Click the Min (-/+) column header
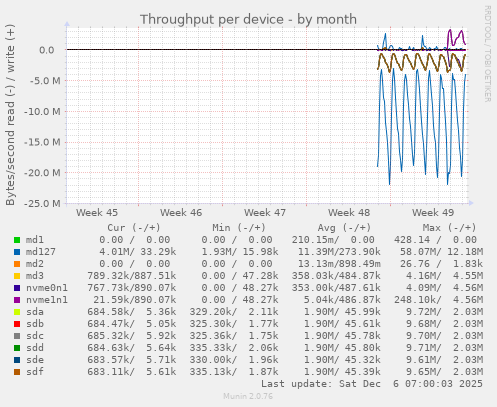497x407 pixels. 239,228
